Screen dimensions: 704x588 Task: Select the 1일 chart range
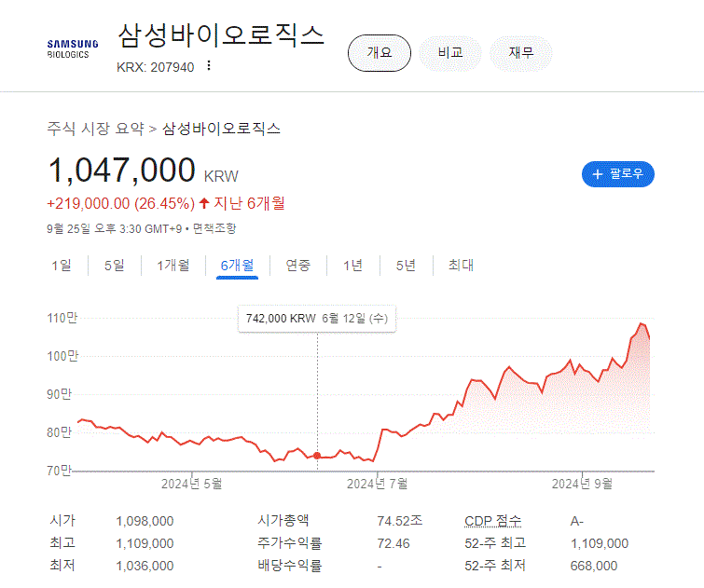point(61,266)
